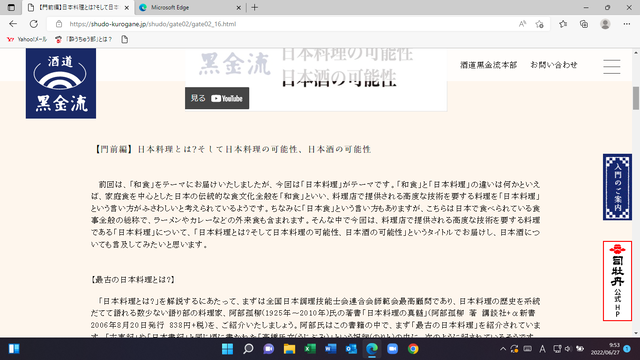Select the 【門前編】日本料理とは tab
This screenshot has width=640, height=360.
click(78, 7)
